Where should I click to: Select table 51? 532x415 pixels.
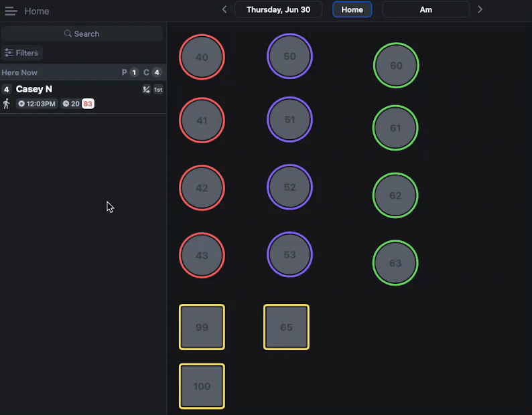(x=289, y=120)
